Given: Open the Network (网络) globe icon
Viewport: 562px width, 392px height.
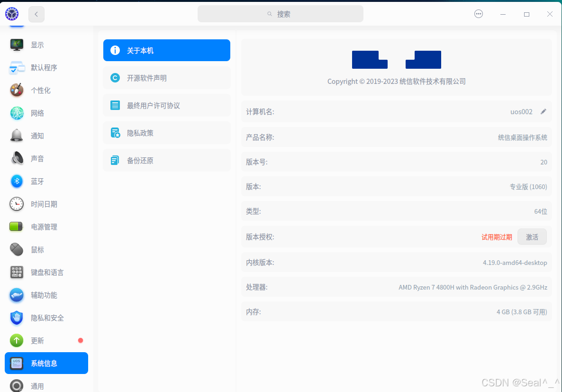Looking at the screenshot, I should click(x=17, y=113).
